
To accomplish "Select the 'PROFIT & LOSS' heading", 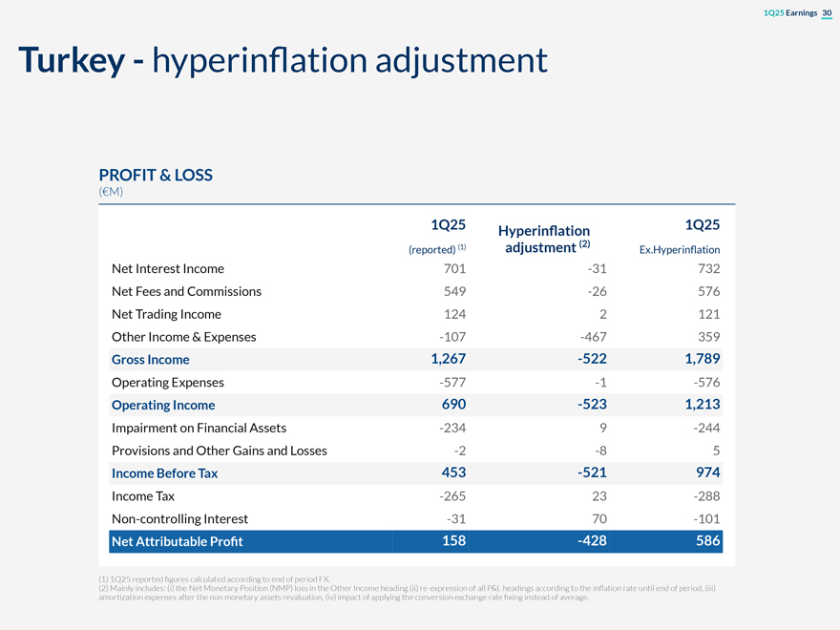I will (156, 175).
